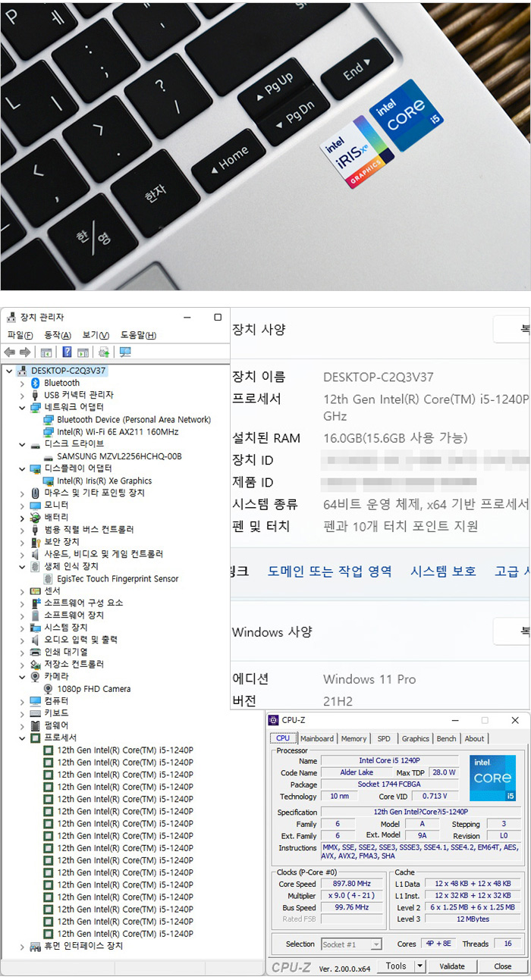Image resolution: width=531 pixels, height=980 pixels.
Task: Expand the Bluetooth category
Action: pos(22,383)
